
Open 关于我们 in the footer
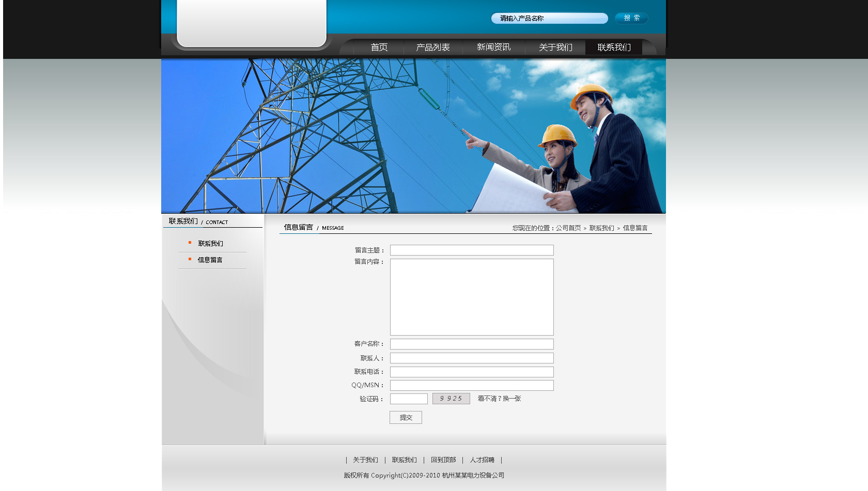tap(365, 460)
